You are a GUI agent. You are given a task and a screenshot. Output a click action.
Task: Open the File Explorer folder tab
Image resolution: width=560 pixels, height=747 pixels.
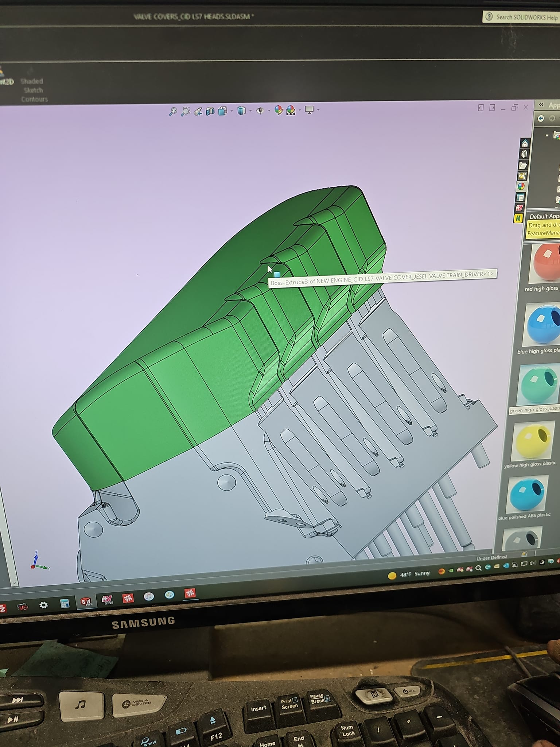tap(524, 165)
